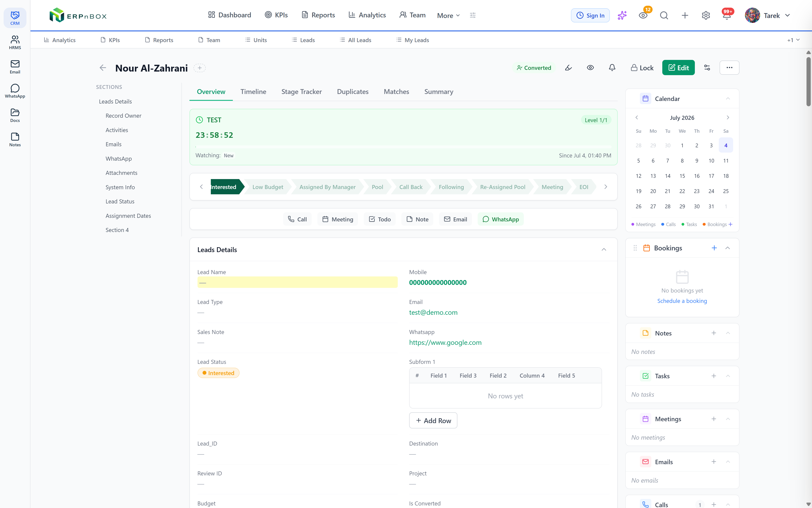Expand the +1 hidden tabs dropdown
812x508 pixels.
click(x=793, y=40)
